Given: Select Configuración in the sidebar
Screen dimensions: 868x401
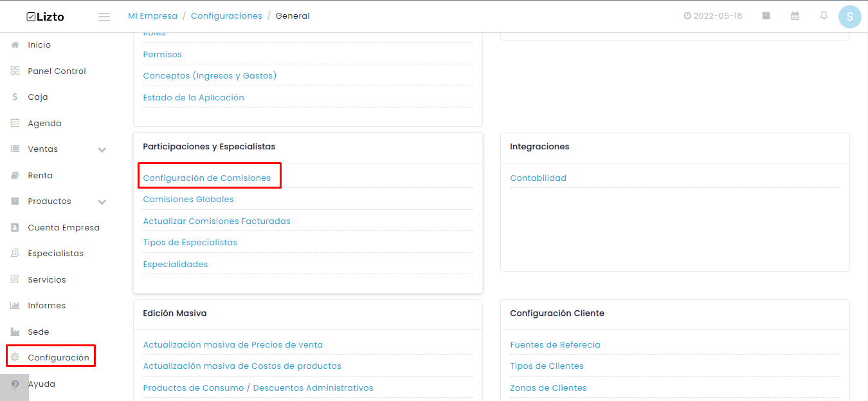Looking at the screenshot, I should click(x=59, y=358).
